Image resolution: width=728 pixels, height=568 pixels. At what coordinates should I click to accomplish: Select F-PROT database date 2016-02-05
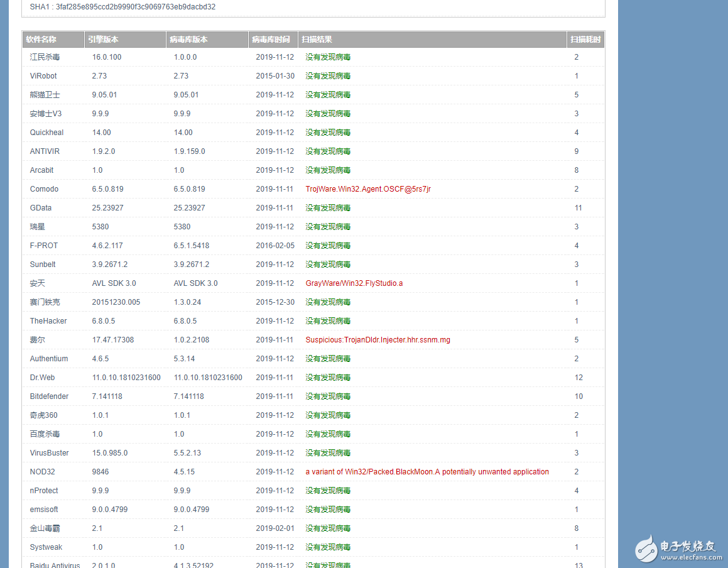click(x=275, y=246)
